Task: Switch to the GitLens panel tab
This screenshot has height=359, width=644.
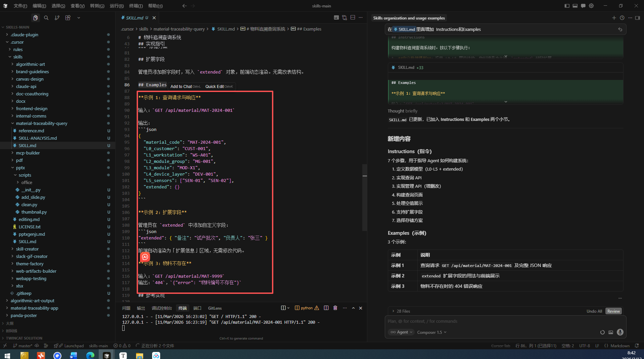Action: (x=215, y=308)
